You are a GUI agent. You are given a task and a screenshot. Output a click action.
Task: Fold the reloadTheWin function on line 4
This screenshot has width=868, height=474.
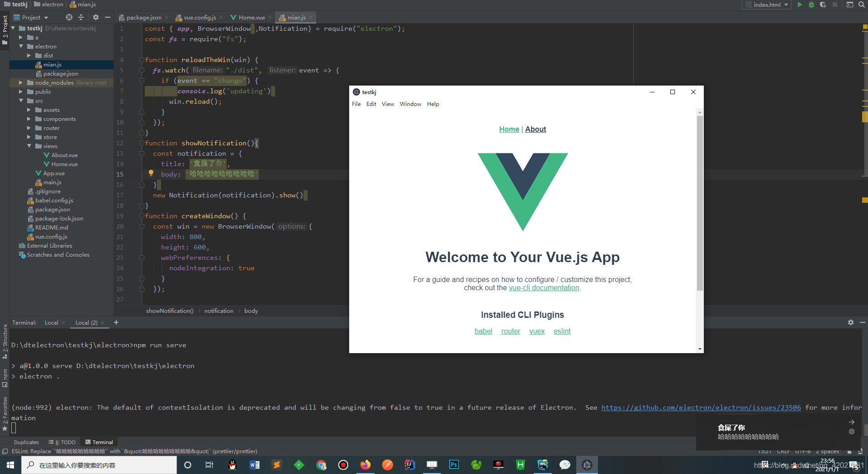pyautogui.click(x=142, y=60)
